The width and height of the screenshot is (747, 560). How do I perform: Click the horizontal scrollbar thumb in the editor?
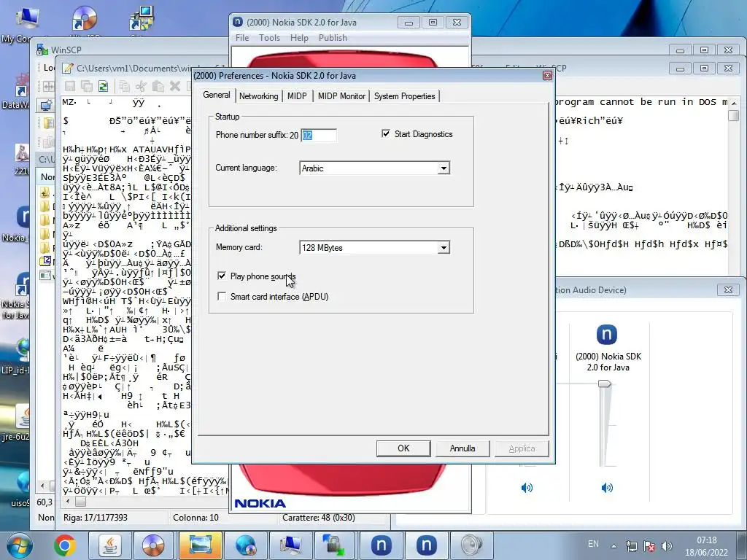(80, 502)
